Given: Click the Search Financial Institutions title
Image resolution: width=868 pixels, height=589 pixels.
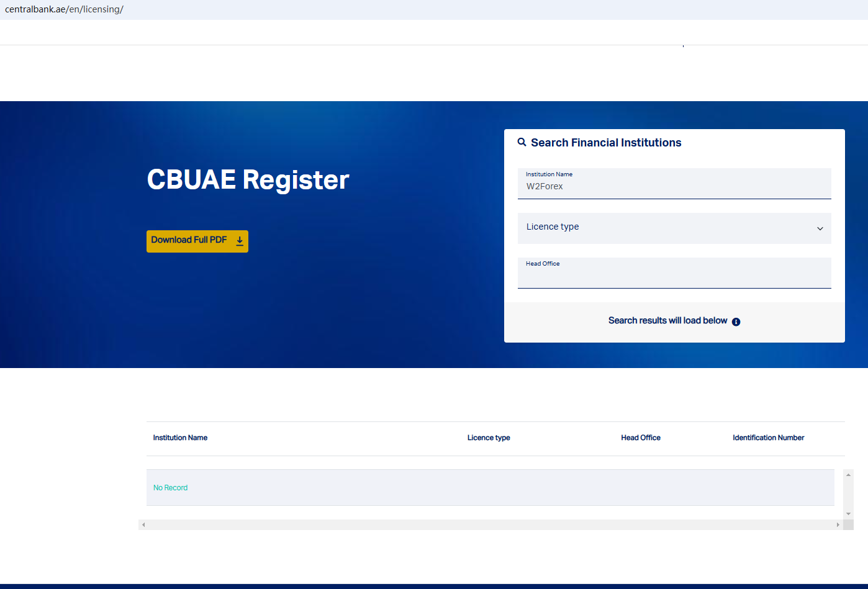Looking at the screenshot, I should point(606,143).
